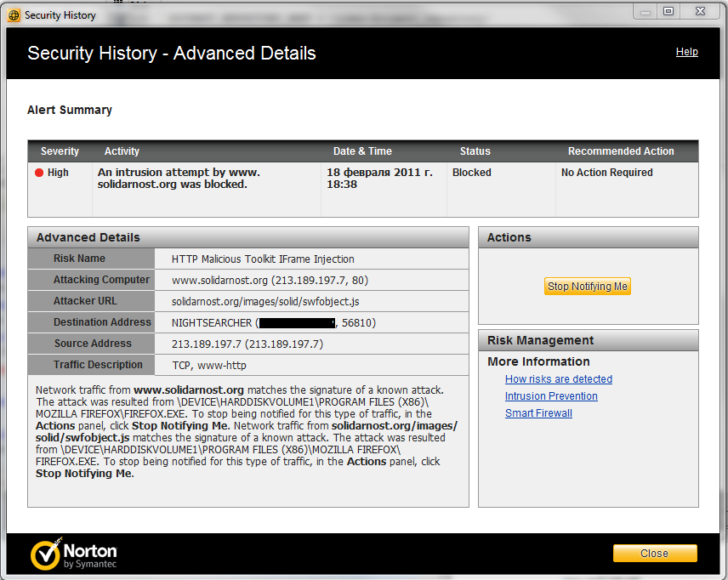Close the window using the title bar X
Viewport: 728px width, 580px height.
coord(700,12)
